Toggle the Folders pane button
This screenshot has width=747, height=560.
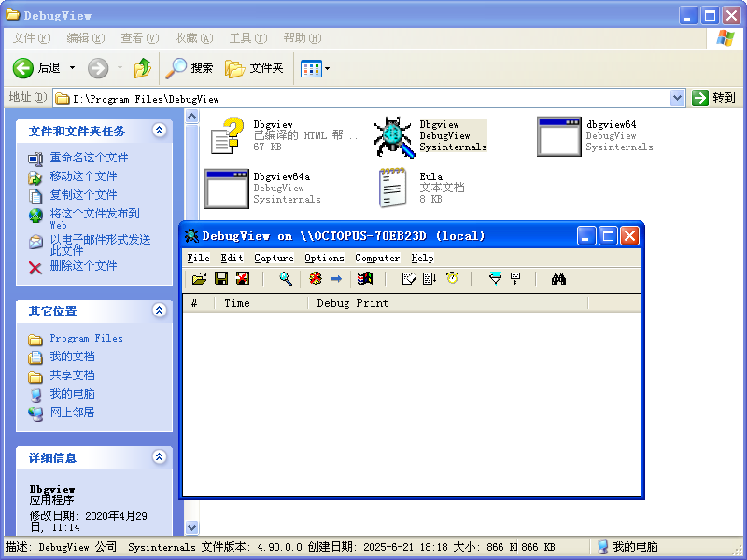[x=254, y=68]
